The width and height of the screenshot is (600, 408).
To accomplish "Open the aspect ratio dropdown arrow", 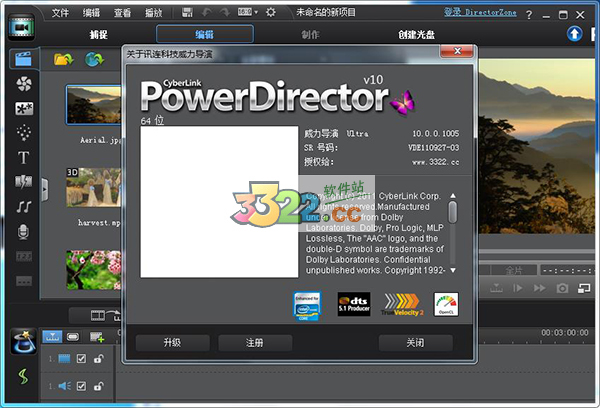I will click(x=256, y=12).
